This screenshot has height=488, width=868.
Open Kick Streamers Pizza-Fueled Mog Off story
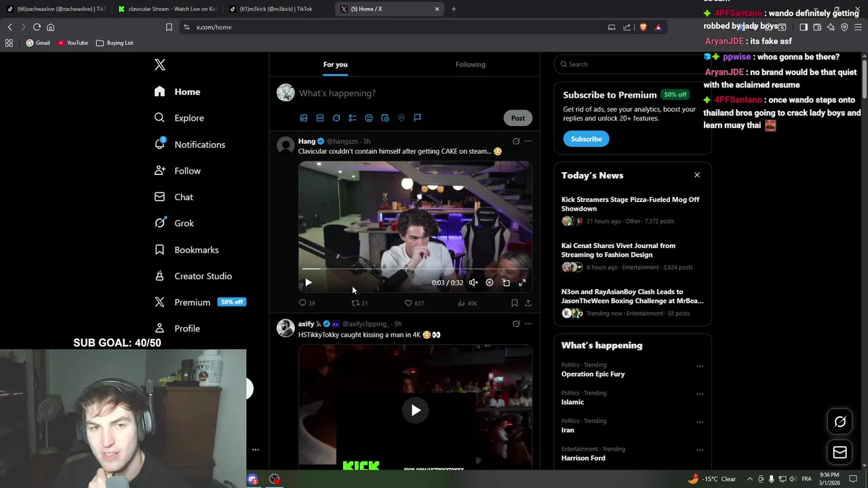pyautogui.click(x=632, y=210)
